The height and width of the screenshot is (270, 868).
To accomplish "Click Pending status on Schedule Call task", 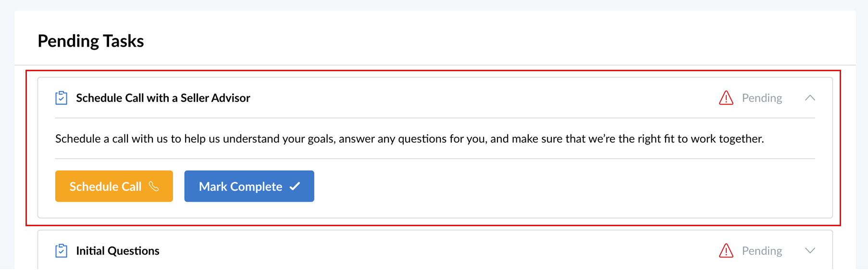I will pyautogui.click(x=762, y=98).
